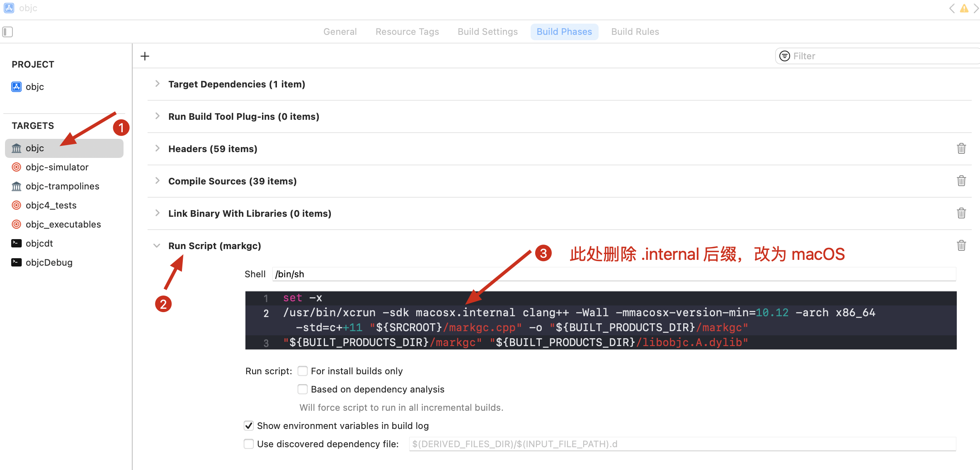
Task: Check Based on dependency analysis
Action: pyautogui.click(x=303, y=389)
